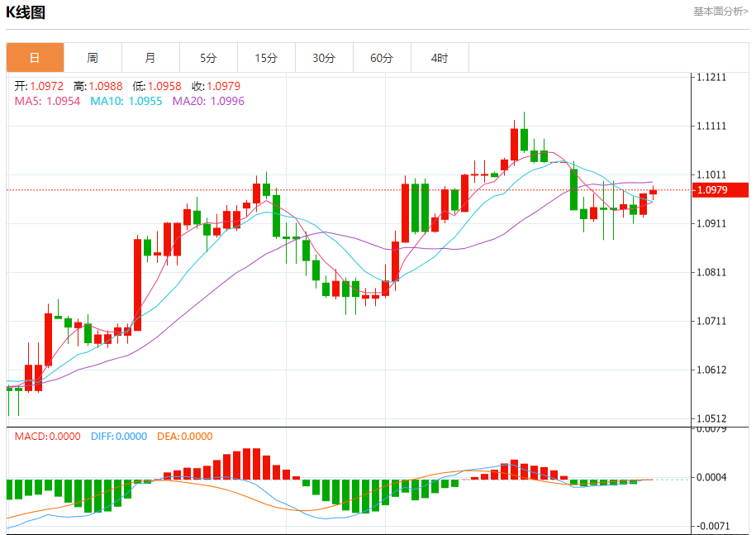Click the 1.0911 axis label
This screenshot has width=756, height=535.
(x=711, y=223)
